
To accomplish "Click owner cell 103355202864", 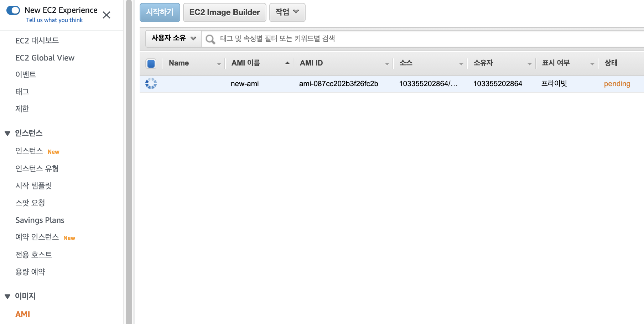I will pos(498,84).
